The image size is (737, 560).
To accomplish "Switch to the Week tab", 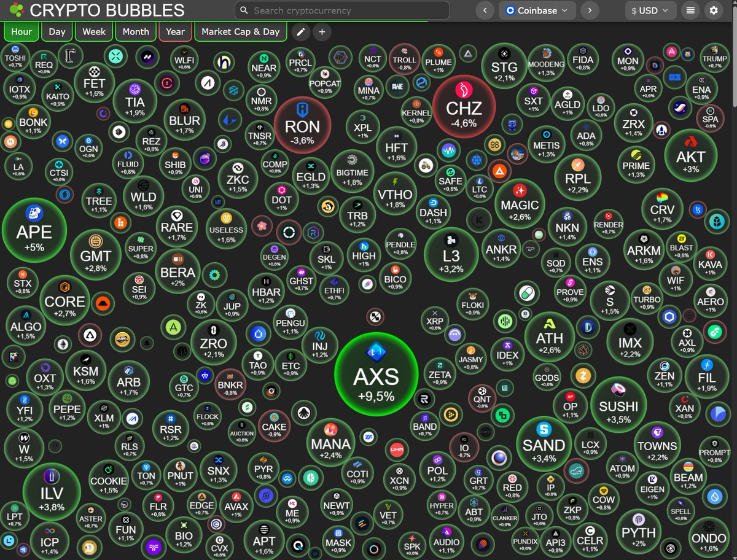I will 94,32.
